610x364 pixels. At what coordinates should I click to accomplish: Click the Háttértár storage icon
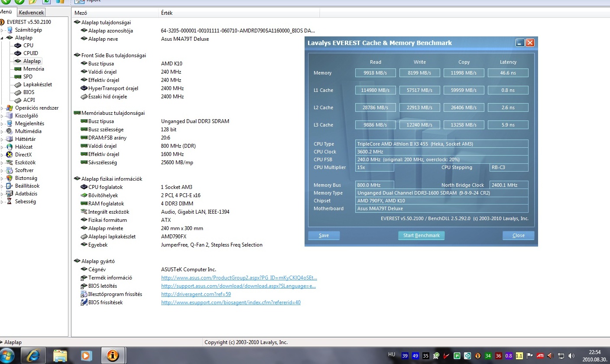click(10, 139)
